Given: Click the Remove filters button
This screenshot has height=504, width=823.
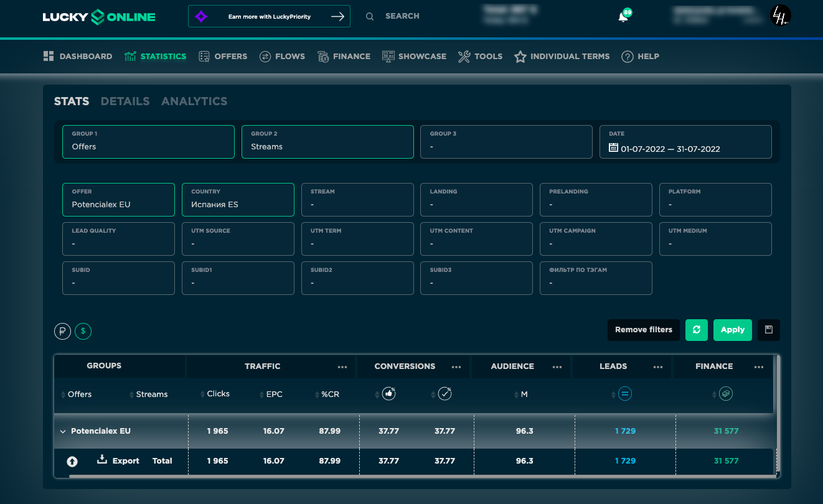Looking at the screenshot, I should coord(644,330).
